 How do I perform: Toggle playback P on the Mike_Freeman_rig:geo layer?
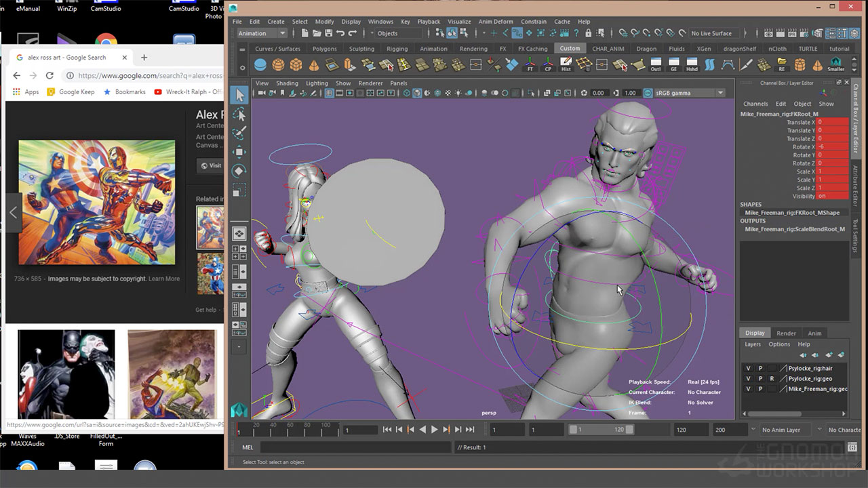pos(760,389)
